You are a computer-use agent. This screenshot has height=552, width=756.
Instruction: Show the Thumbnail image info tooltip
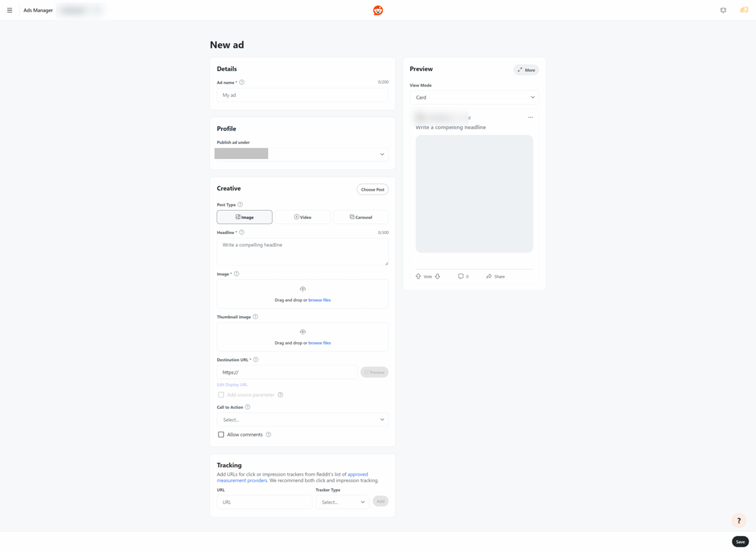[x=255, y=317]
